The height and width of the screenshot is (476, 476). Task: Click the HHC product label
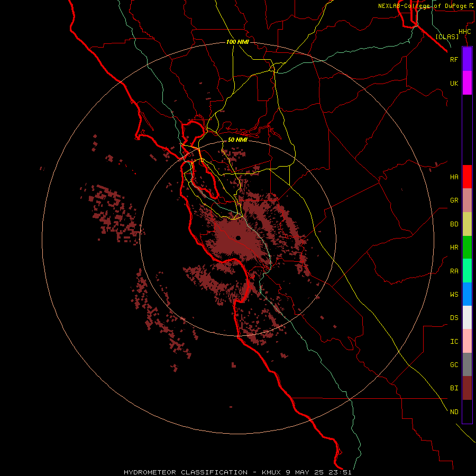(464, 32)
